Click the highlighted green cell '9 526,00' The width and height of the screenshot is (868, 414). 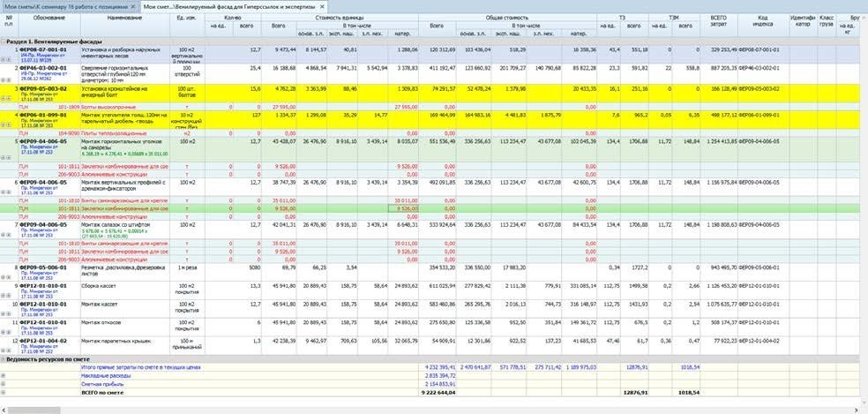click(403, 208)
